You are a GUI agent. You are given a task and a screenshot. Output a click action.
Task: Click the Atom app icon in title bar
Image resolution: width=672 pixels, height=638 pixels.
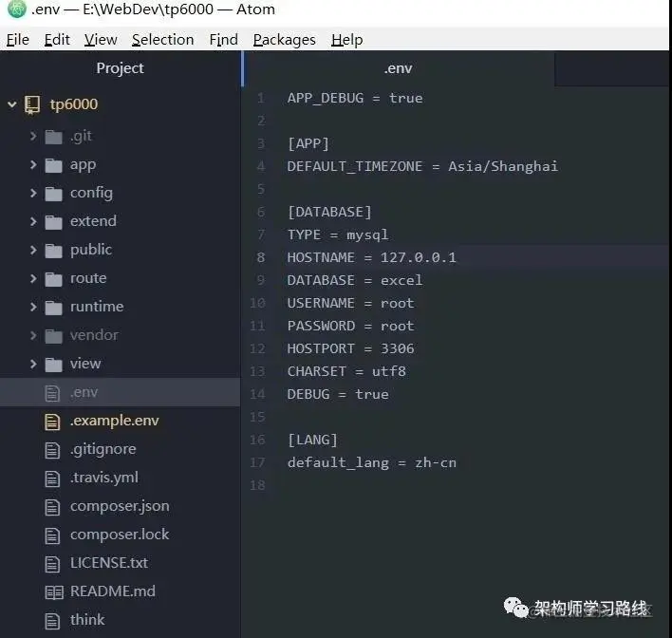[x=16, y=9]
